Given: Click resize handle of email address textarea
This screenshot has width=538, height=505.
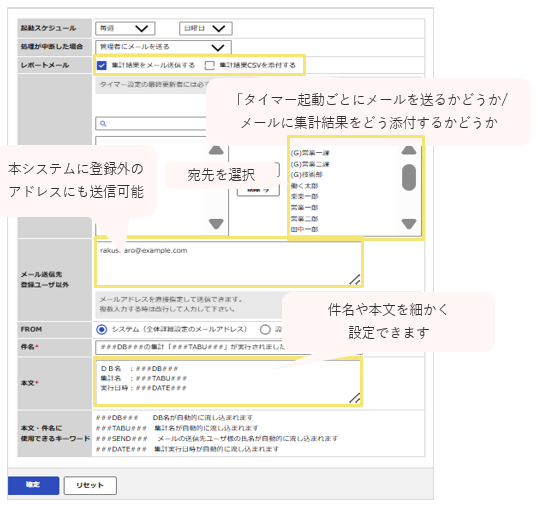Looking at the screenshot, I should tap(355, 280).
